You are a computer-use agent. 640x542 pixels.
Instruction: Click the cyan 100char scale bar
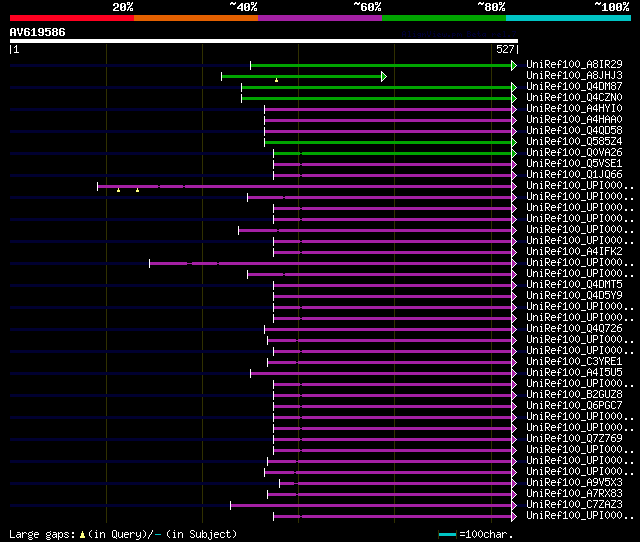447,534
